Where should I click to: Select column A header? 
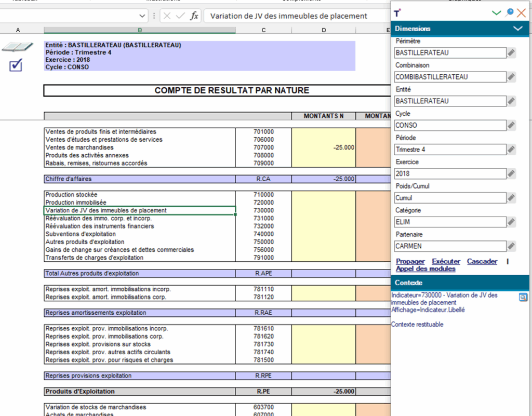tap(18, 30)
